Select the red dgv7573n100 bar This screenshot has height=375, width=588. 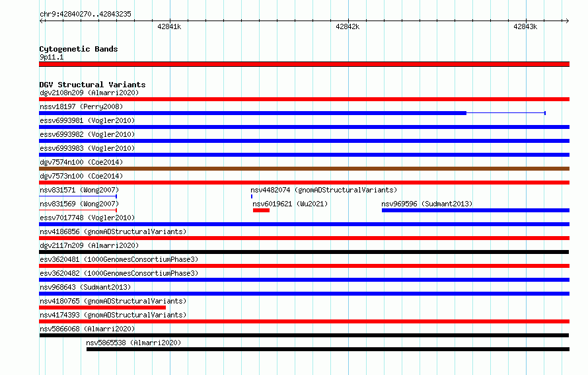pyautogui.click(x=304, y=183)
